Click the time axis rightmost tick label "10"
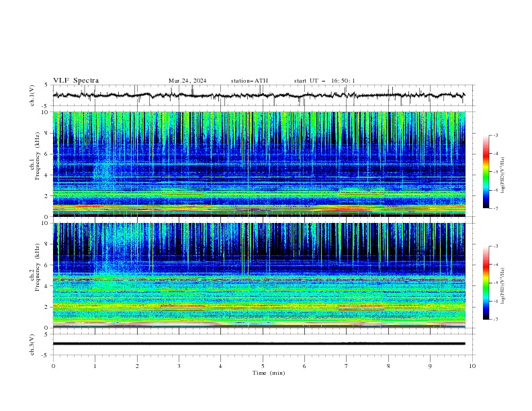 pyautogui.click(x=472, y=366)
